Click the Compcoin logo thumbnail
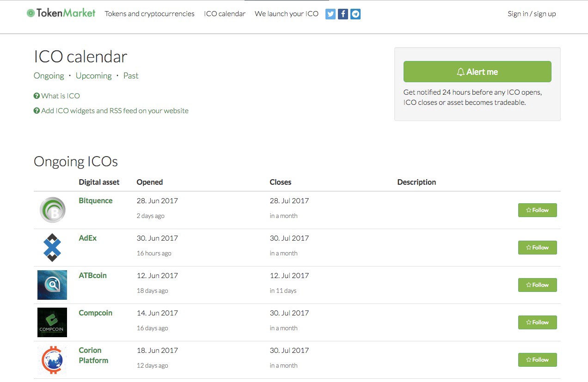This screenshot has height=382, width=588. [52, 322]
